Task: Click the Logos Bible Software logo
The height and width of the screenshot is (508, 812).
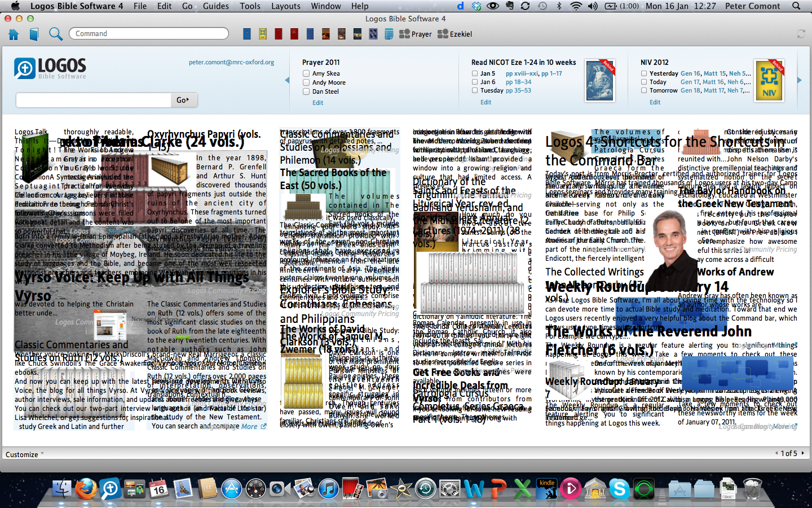Action: (x=50, y=68)
